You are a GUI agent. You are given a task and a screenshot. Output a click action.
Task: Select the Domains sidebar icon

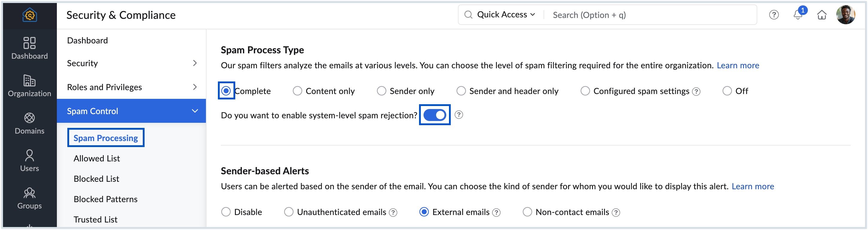[x=30, y=122]
